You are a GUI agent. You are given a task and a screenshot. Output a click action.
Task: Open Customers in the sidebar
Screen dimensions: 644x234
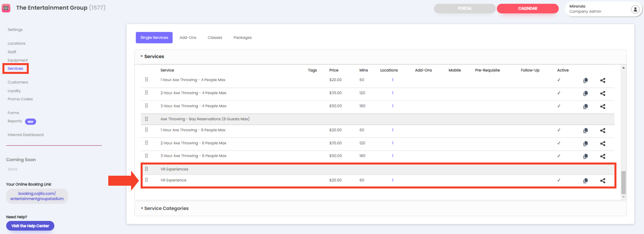pyautogui.click(x=18, y=82)
